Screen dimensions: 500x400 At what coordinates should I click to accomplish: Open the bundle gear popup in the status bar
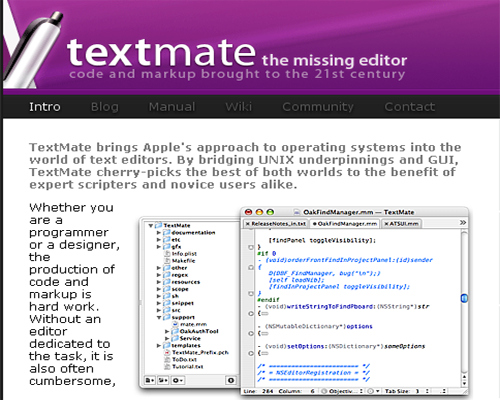(x=373, y=391)
